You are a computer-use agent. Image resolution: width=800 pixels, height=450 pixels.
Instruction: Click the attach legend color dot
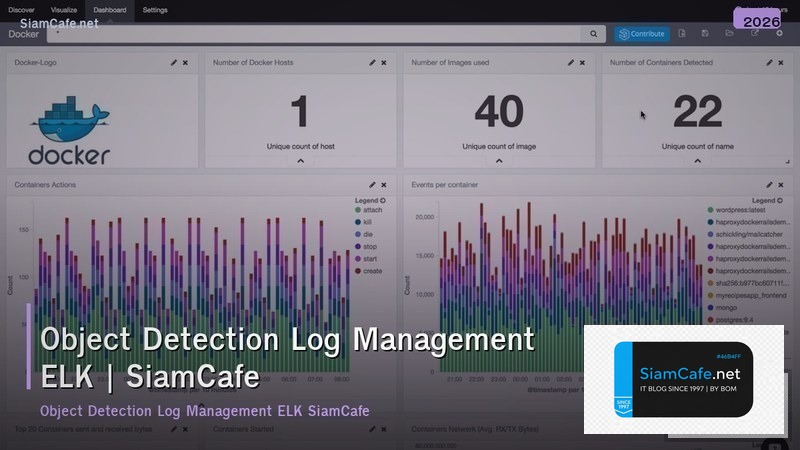pyautogui.click(x=358, y=210)
